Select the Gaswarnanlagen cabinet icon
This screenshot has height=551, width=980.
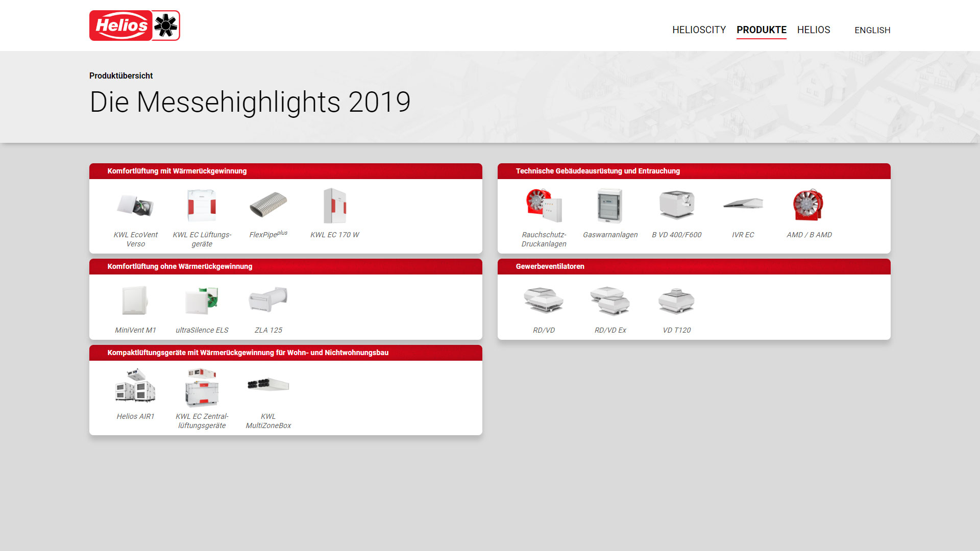pyautogui.click(x=610, y=206)
